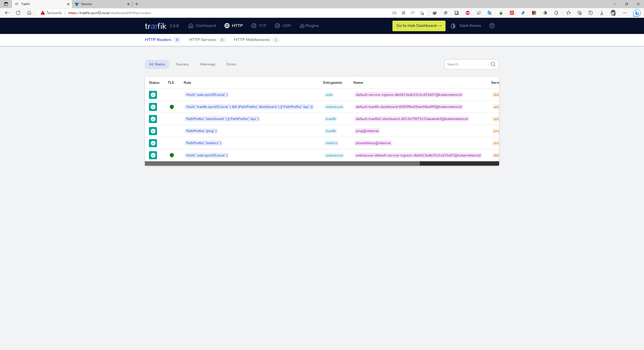Select the Warnings status filter
The height and width of the screenshot is (350, 644).
click(x=207, y=64)
